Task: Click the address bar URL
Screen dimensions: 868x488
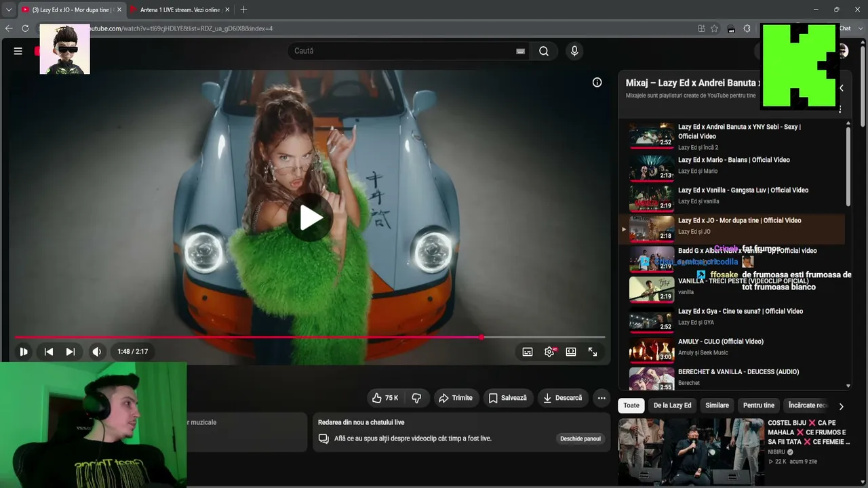Action: (182, 28)
